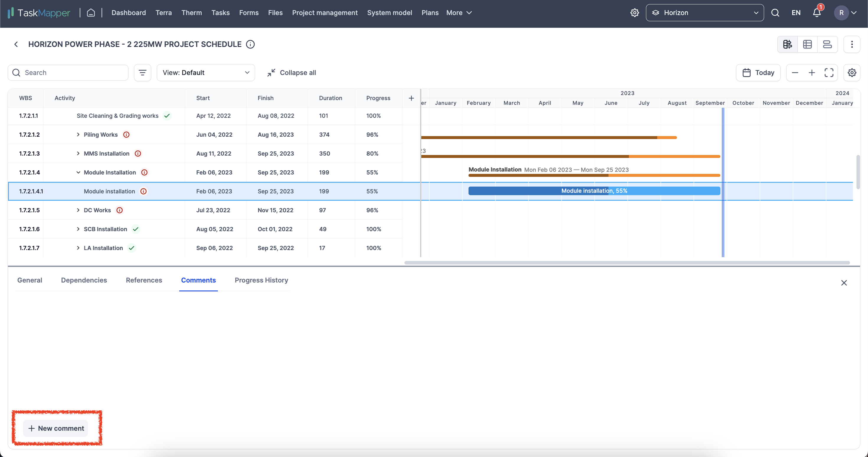Open the notifications bell
This screenshot has width=868, height=457.
[x=817, y=13]
